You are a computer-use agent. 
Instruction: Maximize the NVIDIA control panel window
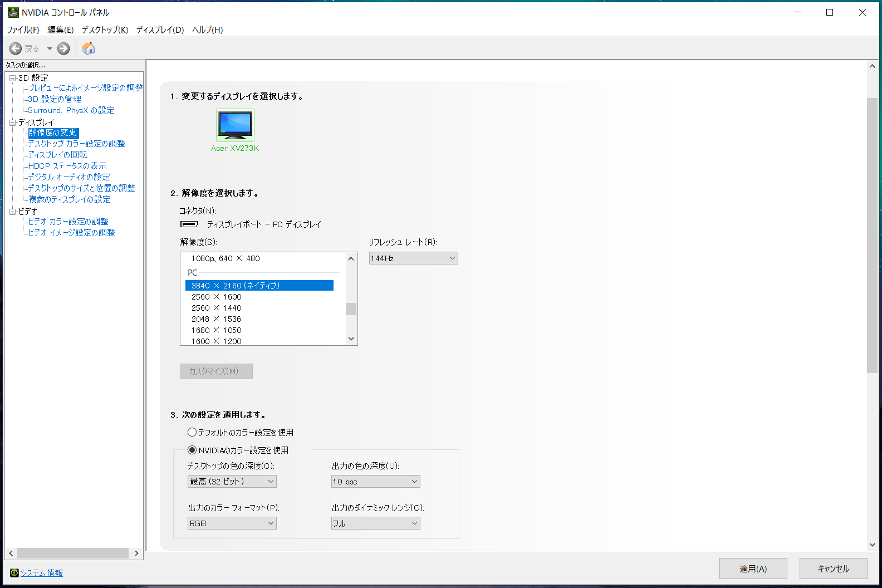830,12
